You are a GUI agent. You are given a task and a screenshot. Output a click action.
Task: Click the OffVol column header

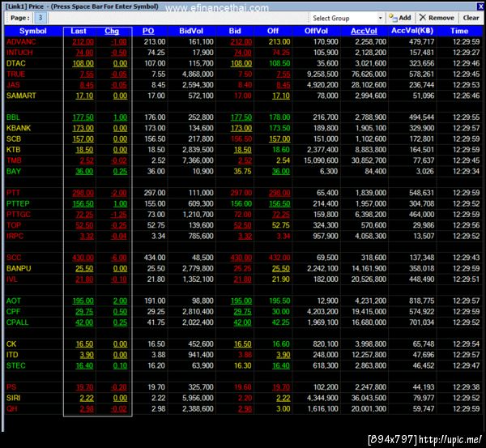316,31
